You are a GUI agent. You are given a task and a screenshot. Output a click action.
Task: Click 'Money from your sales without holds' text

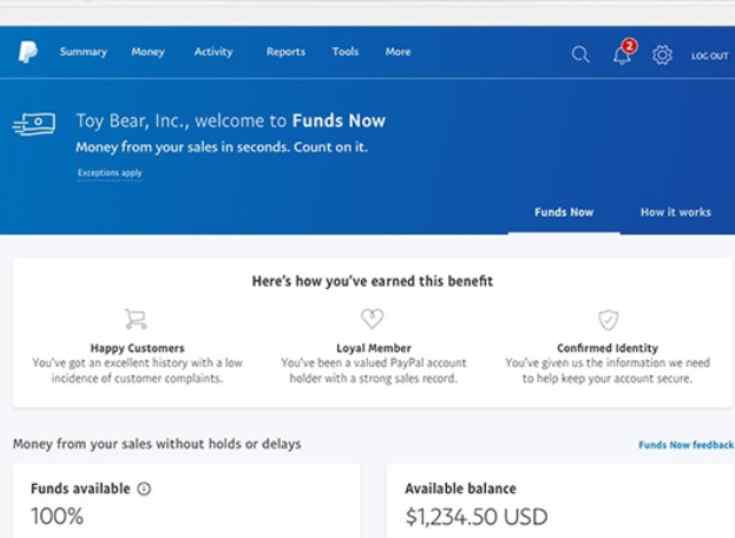(x=157, y=444)
